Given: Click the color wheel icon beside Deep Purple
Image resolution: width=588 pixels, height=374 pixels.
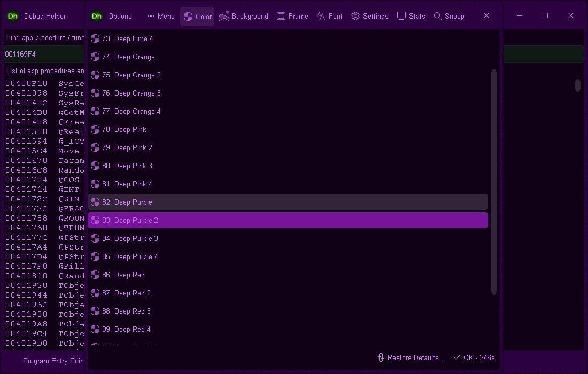Looking at the screenshot, I should point(95,202).
